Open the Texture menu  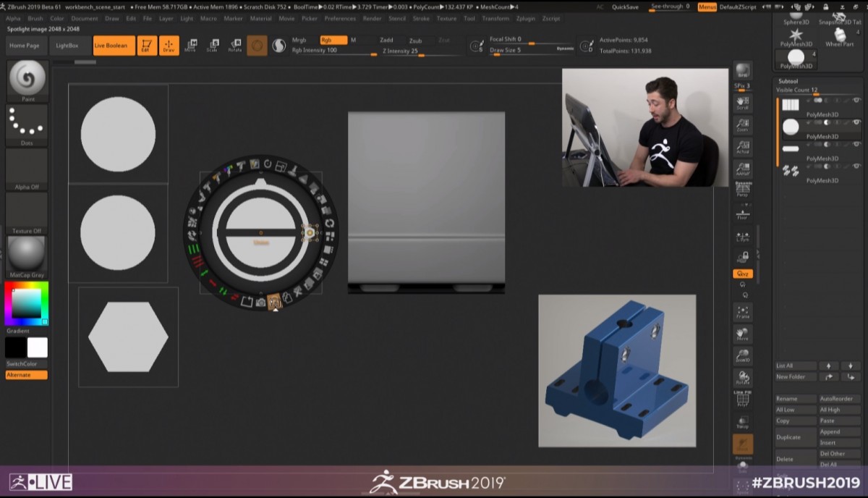pyautogui.click(x=446, y=18)
